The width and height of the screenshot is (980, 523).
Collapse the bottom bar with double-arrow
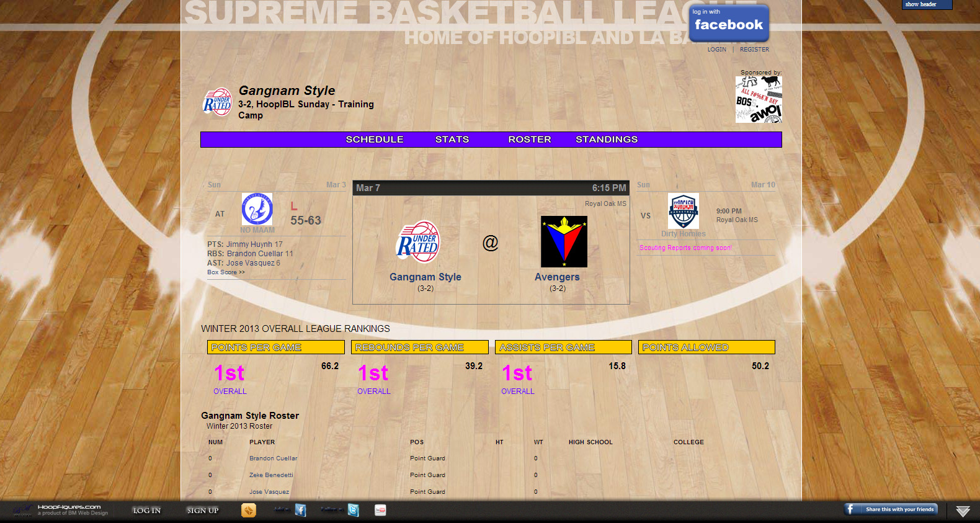tap(963, 511)
